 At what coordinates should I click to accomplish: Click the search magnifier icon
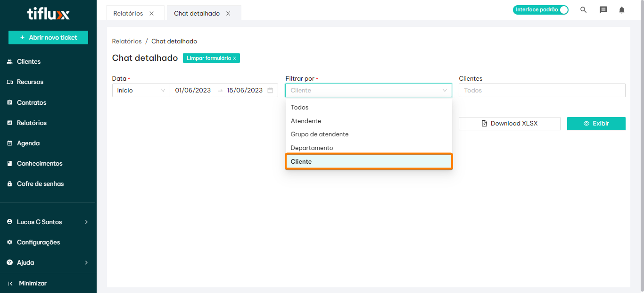point(583,10)
